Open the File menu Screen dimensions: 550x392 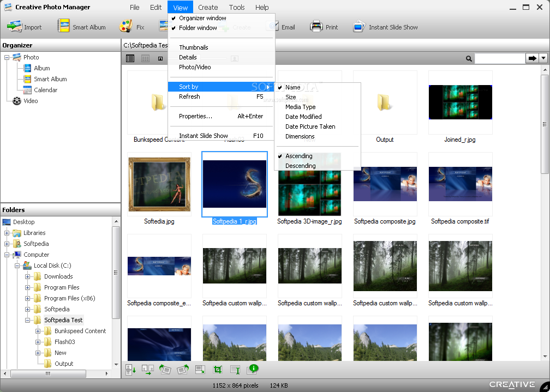point(135,8)
